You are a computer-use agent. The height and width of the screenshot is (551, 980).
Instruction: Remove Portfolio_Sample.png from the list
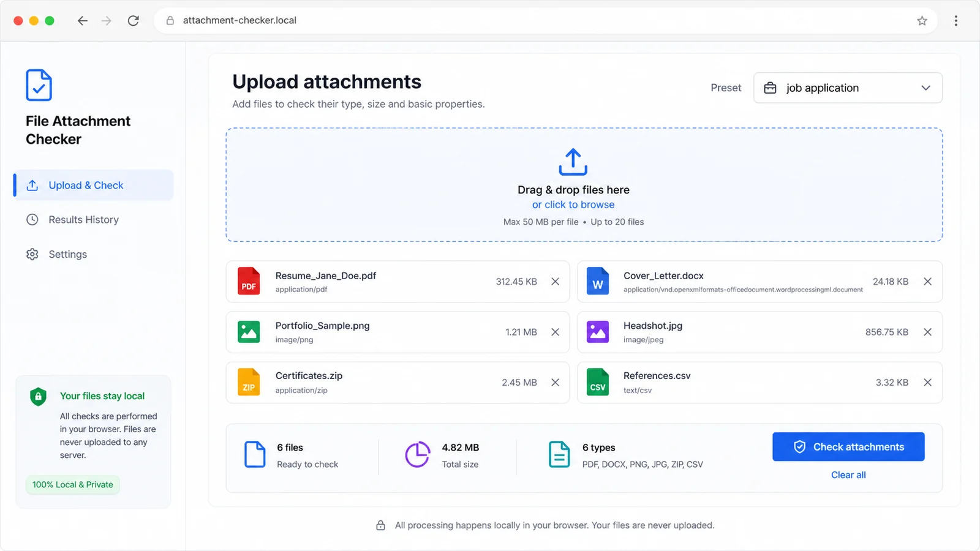coord(555,332)
